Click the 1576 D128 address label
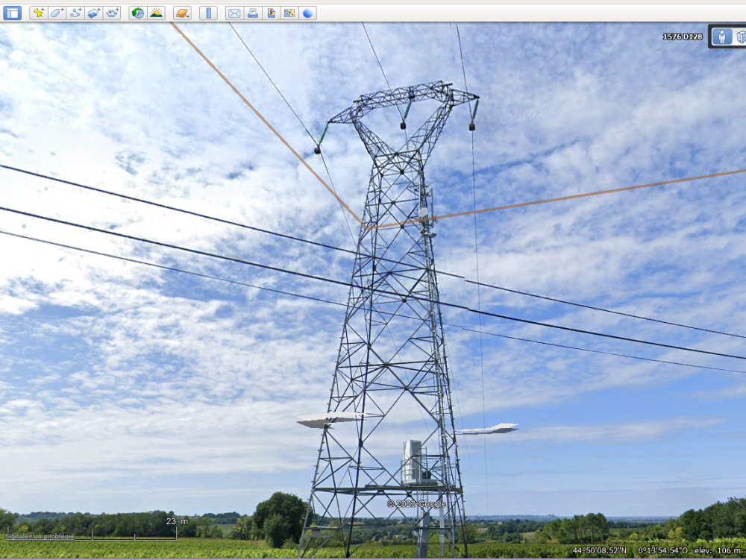This screenshot has width=746, height=560. (682, 37)
